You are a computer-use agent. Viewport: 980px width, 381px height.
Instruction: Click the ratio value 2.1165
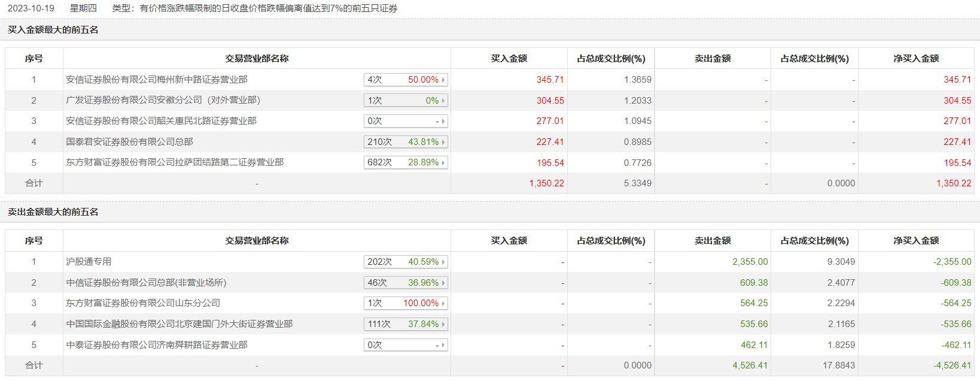pyautogui.click(x=841, y=324)
